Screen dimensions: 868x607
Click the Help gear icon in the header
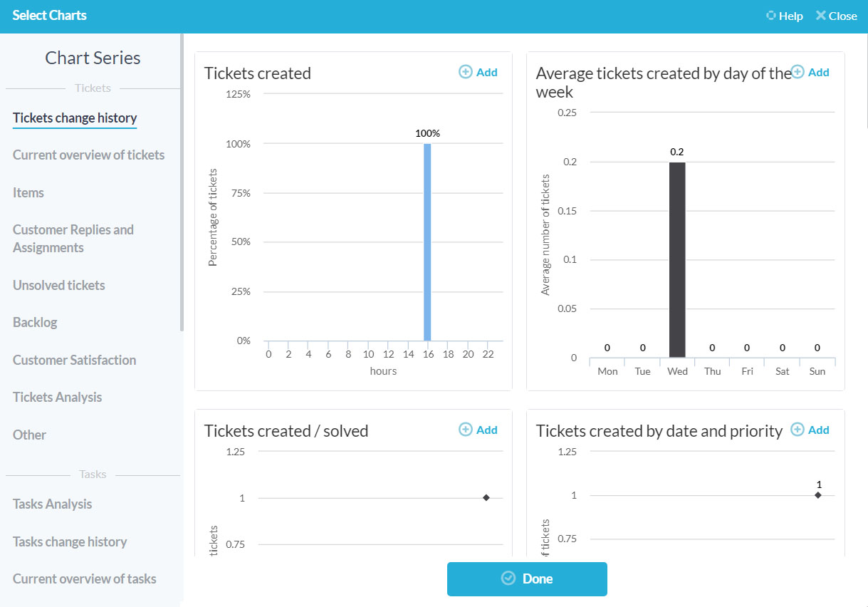770,15
